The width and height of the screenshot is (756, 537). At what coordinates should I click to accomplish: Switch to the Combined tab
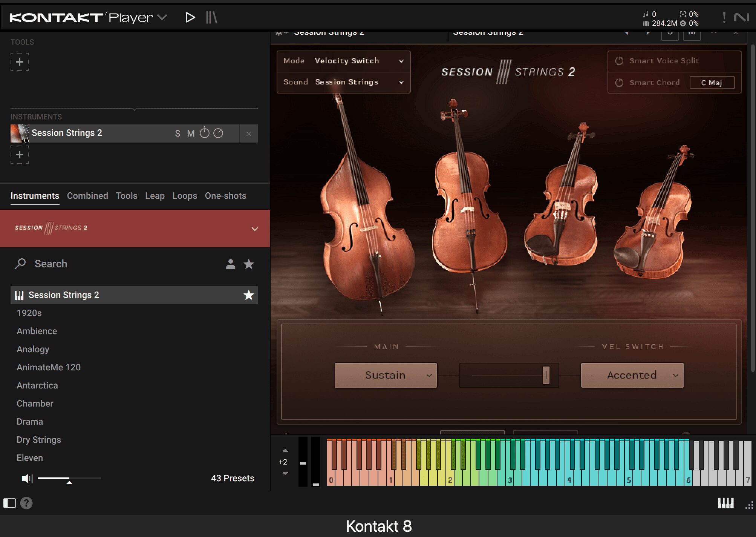pyautogui.click(x=87, y=196)
